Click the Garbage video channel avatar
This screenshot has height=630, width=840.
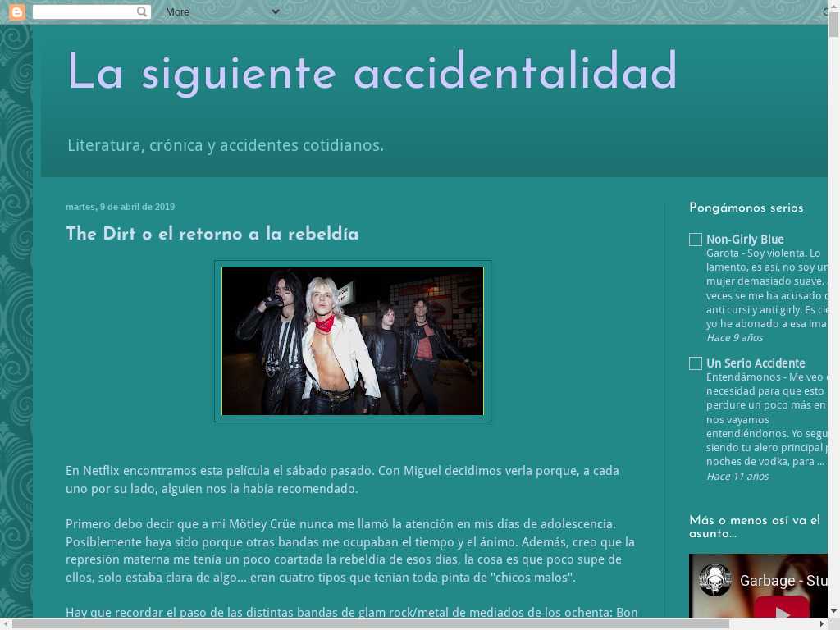click(715, 580)
